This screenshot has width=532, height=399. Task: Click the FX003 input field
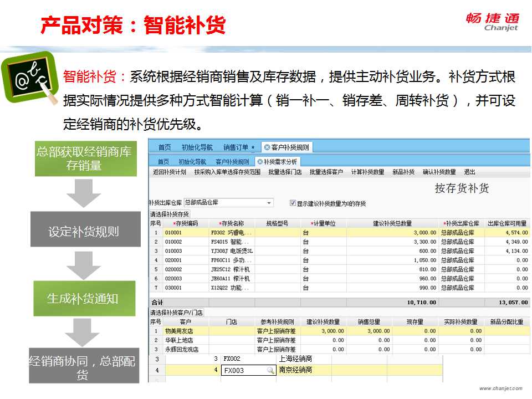[x=244, y=371]
